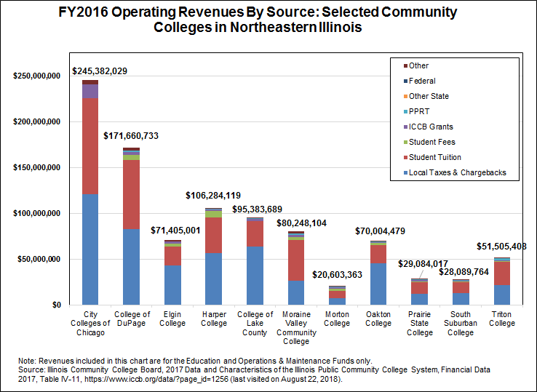Screen dimensions: 537x392
Task: Click the $106,284,119 total label
Action: 213,196
